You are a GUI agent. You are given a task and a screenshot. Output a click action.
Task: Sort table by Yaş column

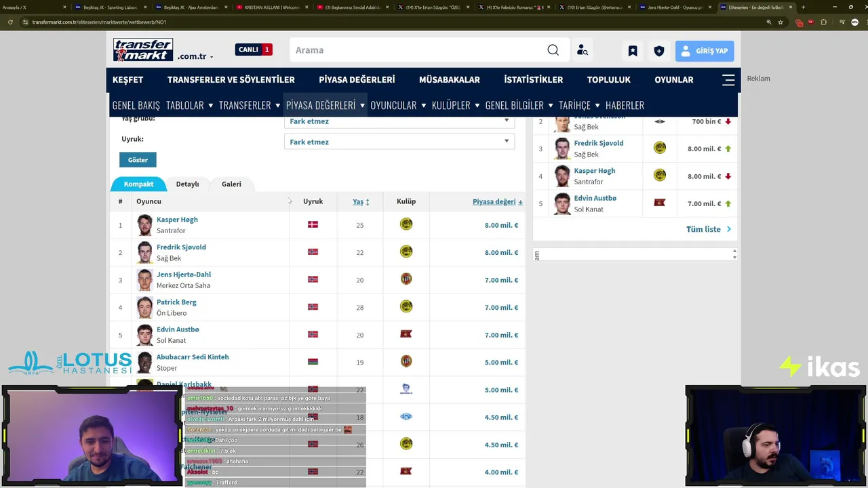[361, 201]
